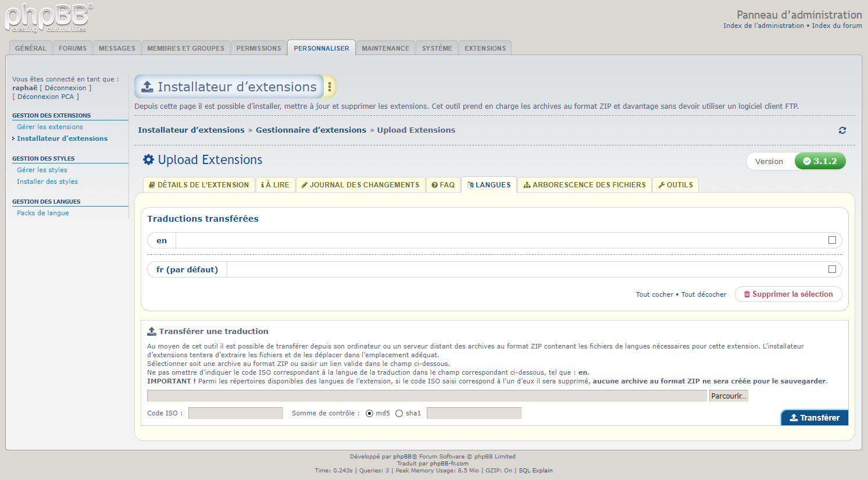Open the Maintenance admin tab
The image size is (868, 480).
click(x=385, y=48)
